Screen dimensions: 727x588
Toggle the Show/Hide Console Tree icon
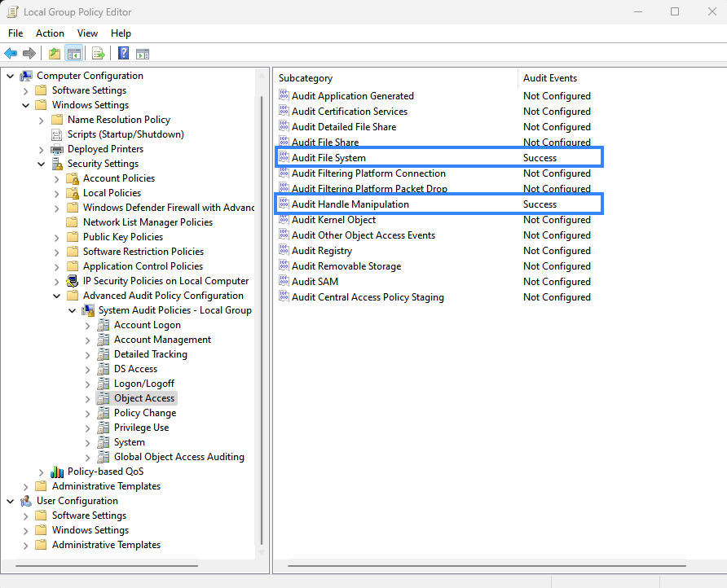73,53
